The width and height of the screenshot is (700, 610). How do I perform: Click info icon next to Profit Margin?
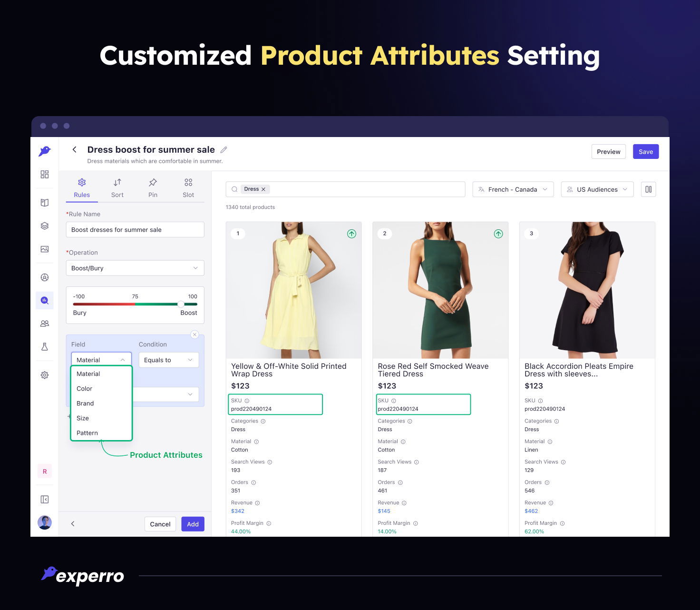(x=269, y=523)
